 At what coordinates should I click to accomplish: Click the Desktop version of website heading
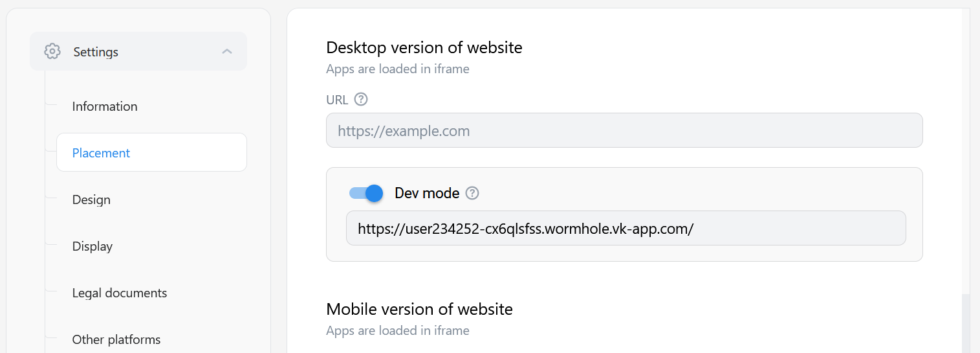pyautogui.click(x=424, y=47)
